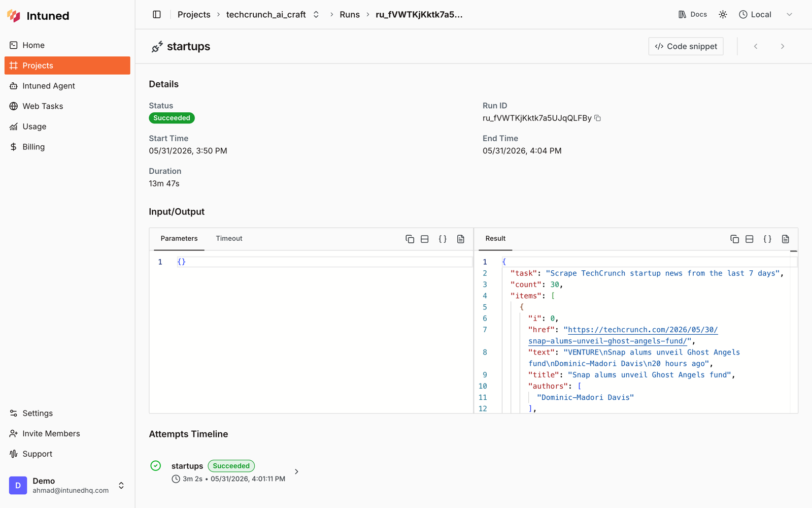Viewport: 812px width, 508px height.
Task: Click startups API plug icon
Action: [x=157, y=47]
